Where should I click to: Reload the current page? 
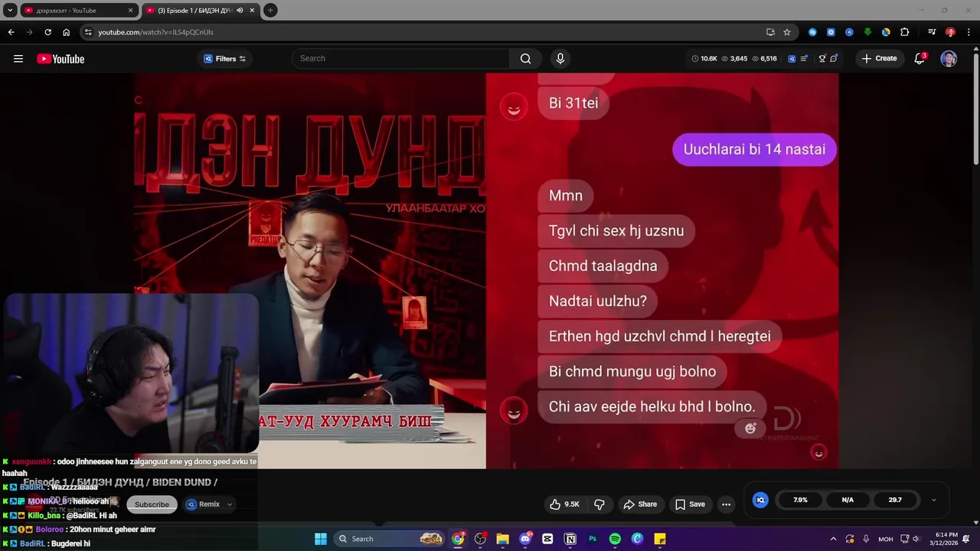[x=47, y=32]
